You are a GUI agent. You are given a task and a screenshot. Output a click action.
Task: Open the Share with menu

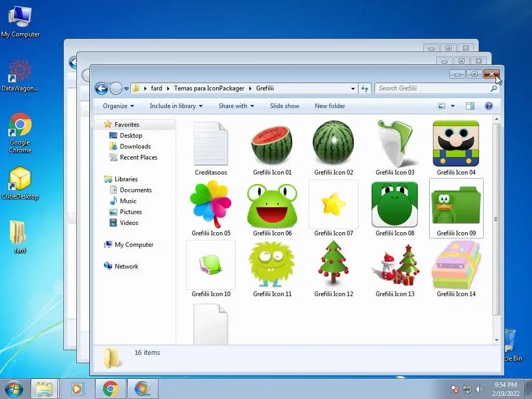click(236, 106)
